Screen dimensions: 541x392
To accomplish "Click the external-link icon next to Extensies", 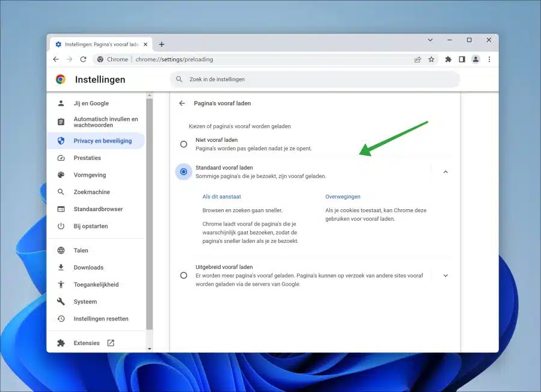I will pyautogui.click(x=111, y=343).
